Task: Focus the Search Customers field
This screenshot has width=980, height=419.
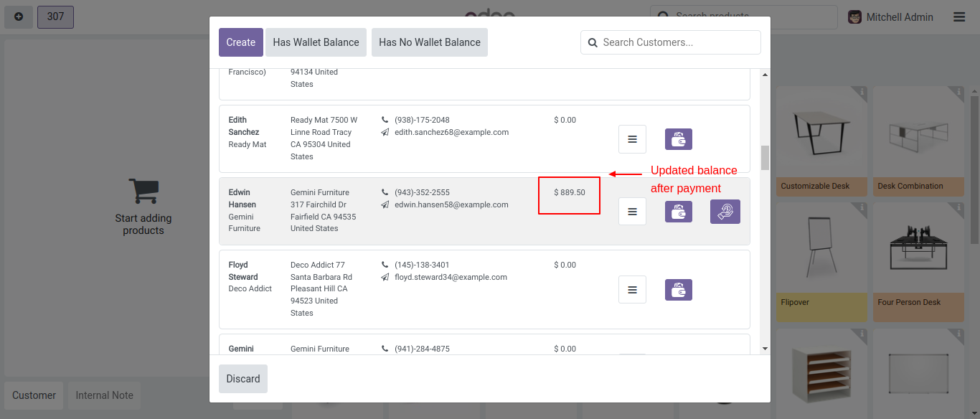Action: [x=678, y=42]
